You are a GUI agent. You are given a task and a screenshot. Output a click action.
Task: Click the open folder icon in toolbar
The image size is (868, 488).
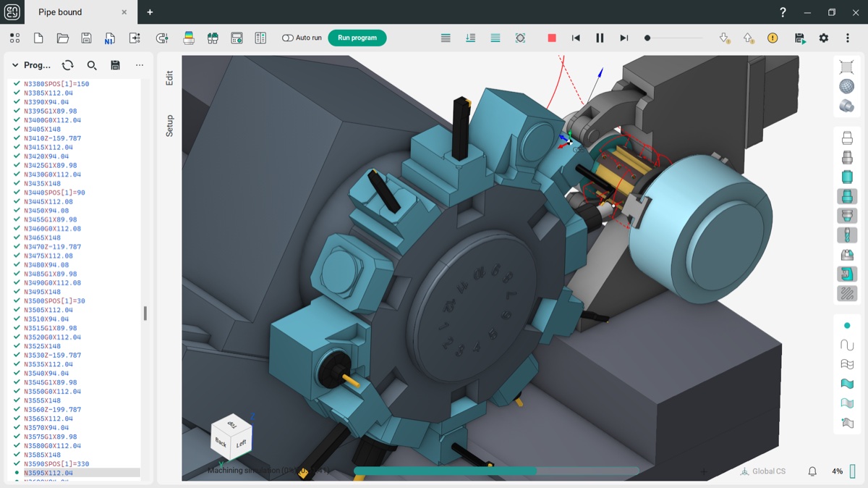63,38
